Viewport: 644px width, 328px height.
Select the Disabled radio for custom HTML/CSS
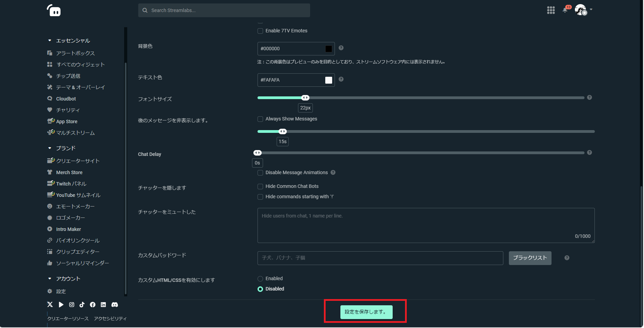(x=260, y=289)
